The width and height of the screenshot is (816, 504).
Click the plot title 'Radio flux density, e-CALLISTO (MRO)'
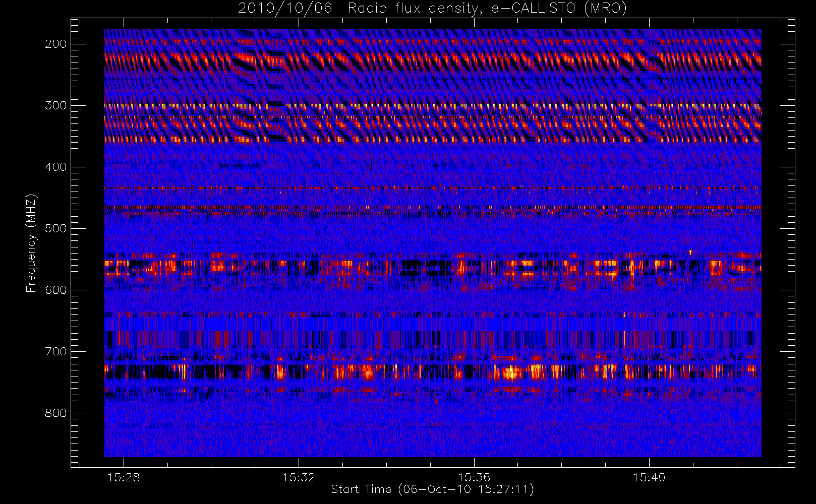point(487,9)
